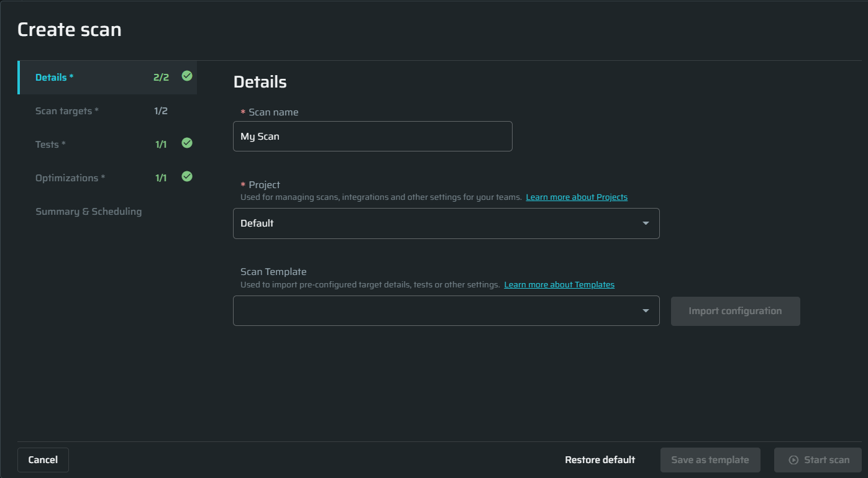Open the Tests section in the sidebar

tap(50, 143)
